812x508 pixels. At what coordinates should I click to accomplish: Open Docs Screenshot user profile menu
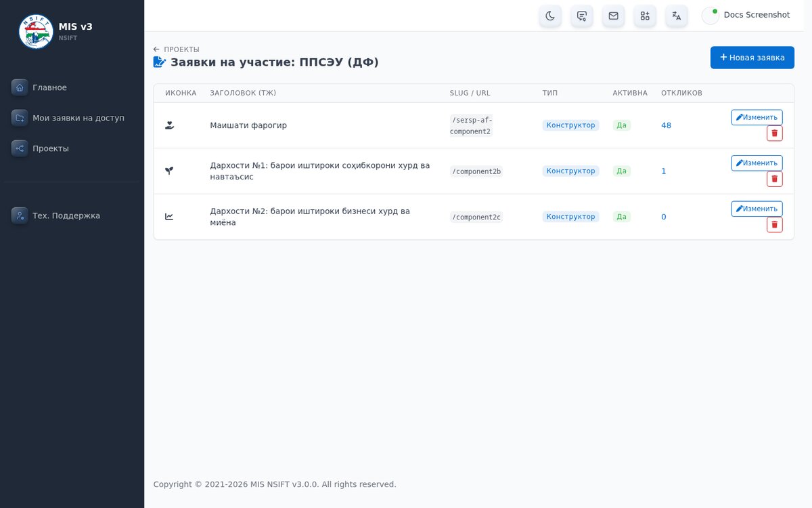(x=746, y=16)
